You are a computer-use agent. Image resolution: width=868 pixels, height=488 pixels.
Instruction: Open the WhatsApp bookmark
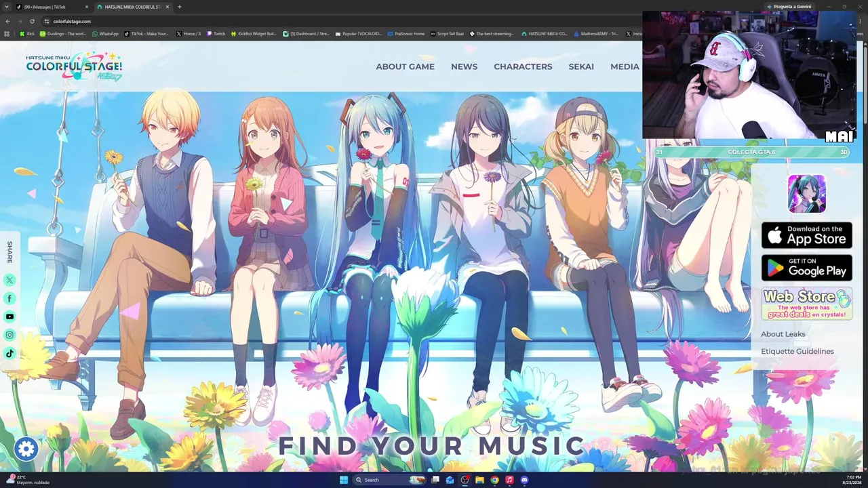[x=105, y=33]
